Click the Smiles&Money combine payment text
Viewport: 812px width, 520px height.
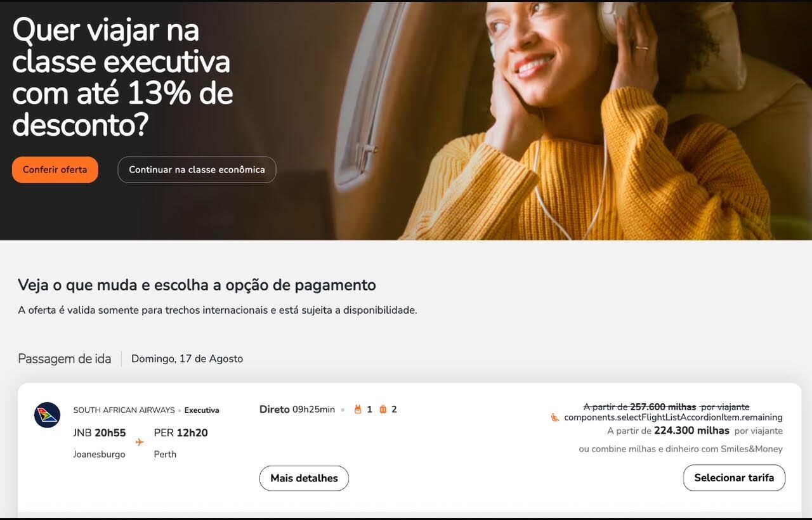(x=681, y=449)
